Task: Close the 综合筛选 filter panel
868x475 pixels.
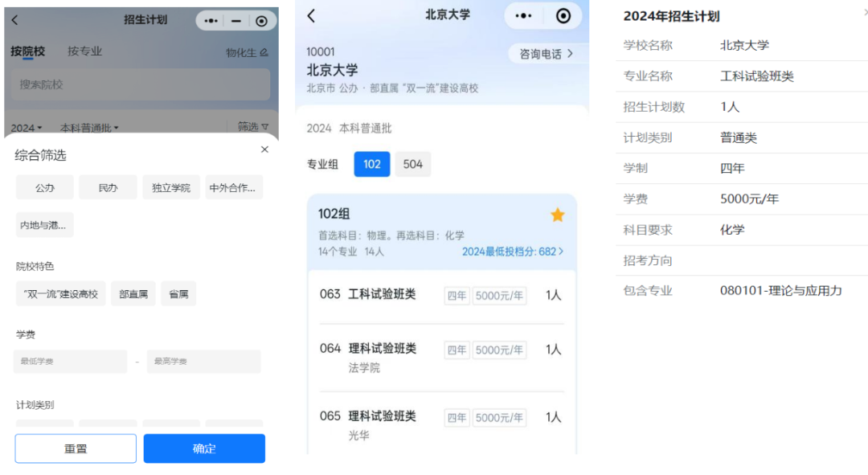Action: coord(264,149)
